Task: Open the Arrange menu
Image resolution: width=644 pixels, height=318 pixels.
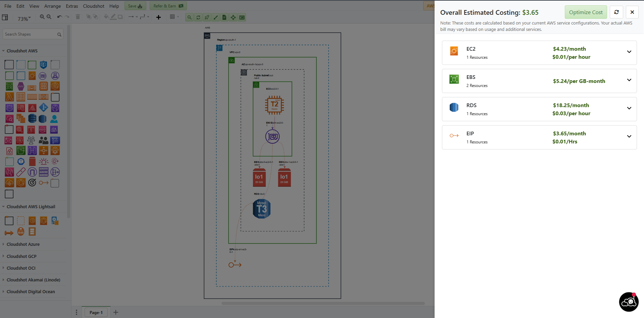Action: pos(53,6)
